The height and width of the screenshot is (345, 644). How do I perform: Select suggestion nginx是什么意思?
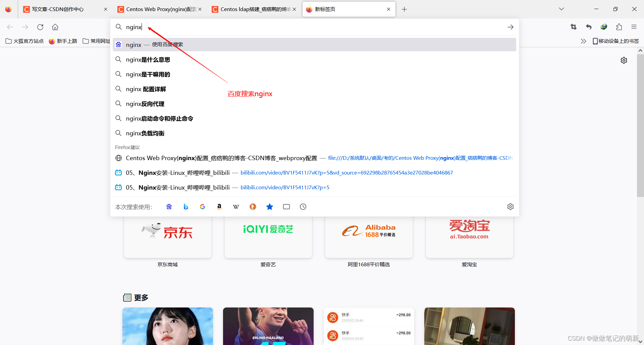point(314,60)
